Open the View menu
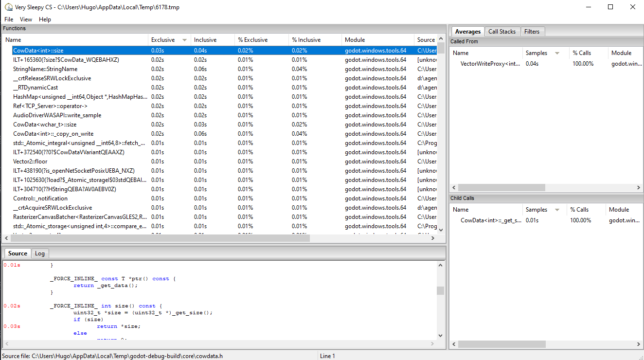644x360 pixels. point(26,19)
